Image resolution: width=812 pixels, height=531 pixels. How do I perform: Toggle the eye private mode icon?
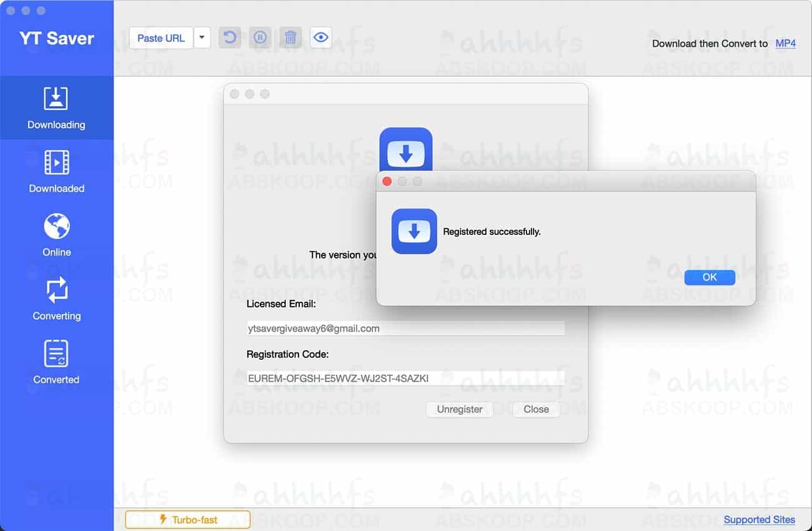click(x=321, y=37)
